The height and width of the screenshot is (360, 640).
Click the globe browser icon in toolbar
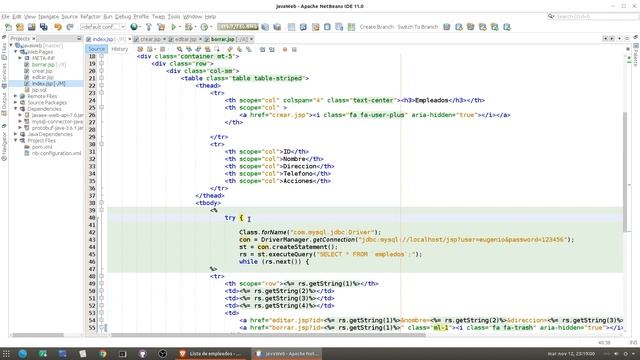pyautogui.click(x=133, y=27)
